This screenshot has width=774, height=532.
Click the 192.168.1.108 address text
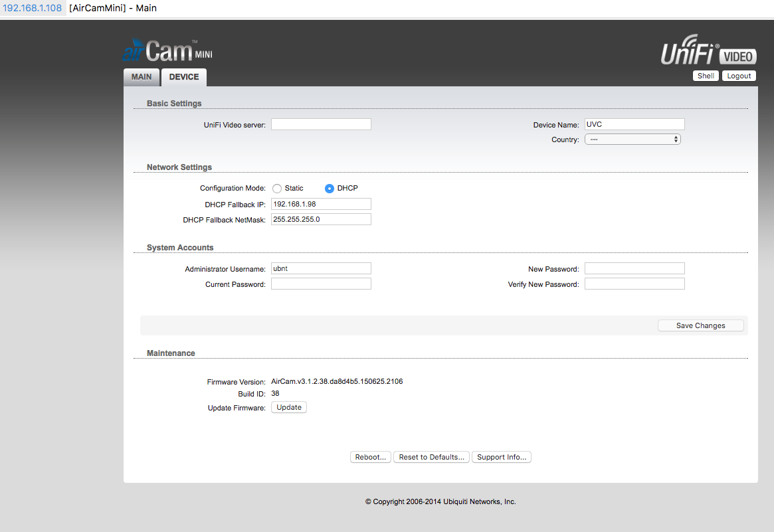[x=32, y=8]
